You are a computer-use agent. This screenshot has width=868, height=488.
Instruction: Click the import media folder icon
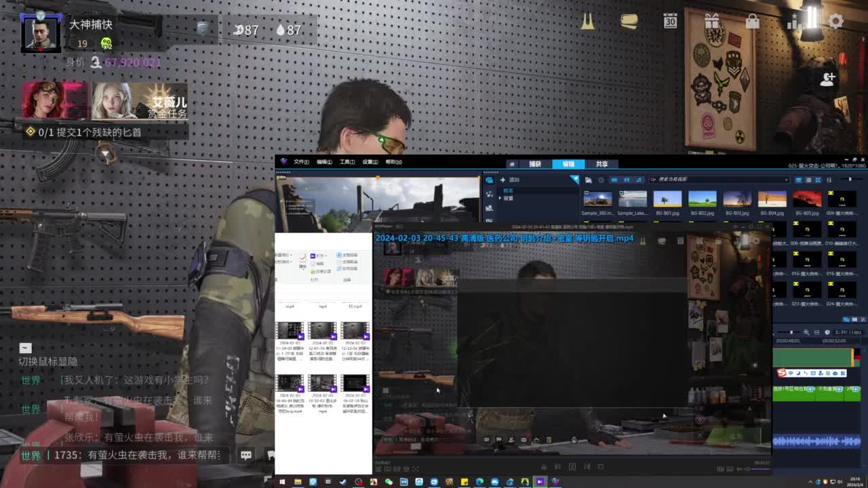(588, 180)
